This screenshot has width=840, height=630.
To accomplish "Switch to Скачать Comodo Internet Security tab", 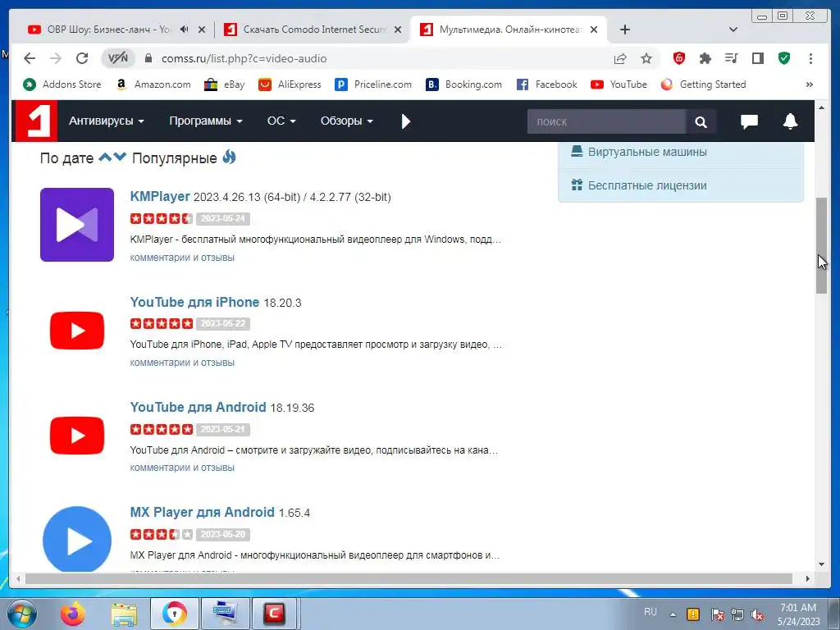I will coord(314,30).
